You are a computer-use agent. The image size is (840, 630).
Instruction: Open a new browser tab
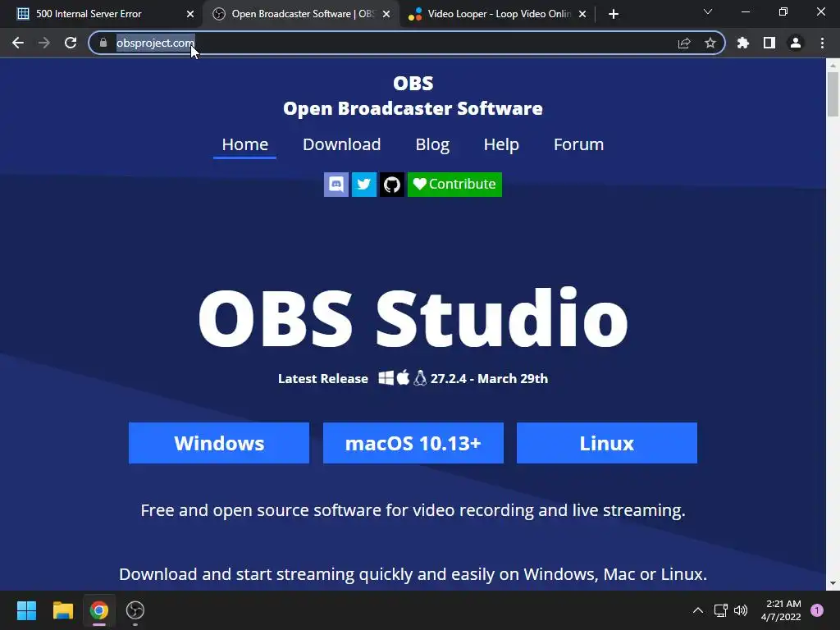[614, 14]
